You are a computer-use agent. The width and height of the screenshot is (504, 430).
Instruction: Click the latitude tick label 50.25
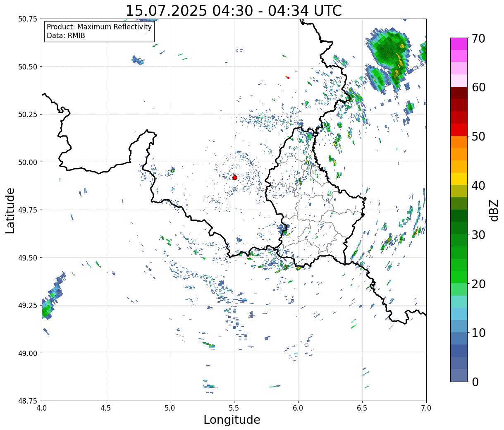click(x=28, y=115)
